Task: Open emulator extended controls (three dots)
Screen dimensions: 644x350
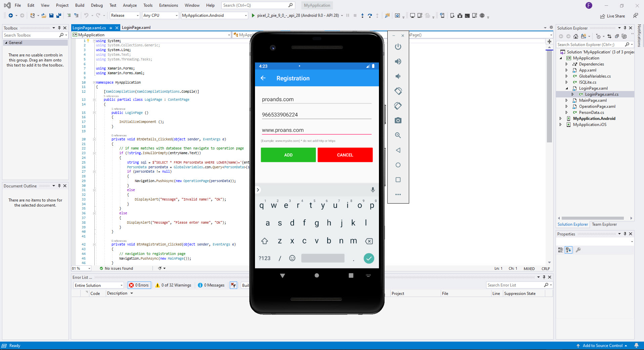Action: 398,194
